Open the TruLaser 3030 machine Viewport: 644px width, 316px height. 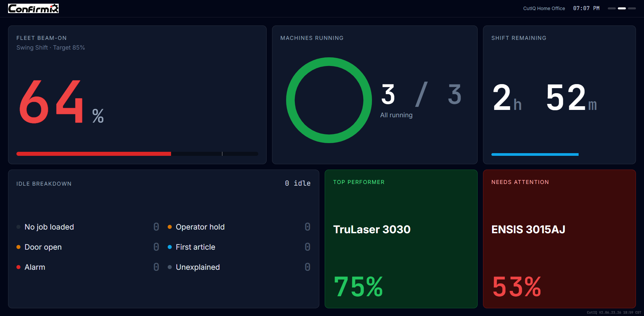coord(372,230)
